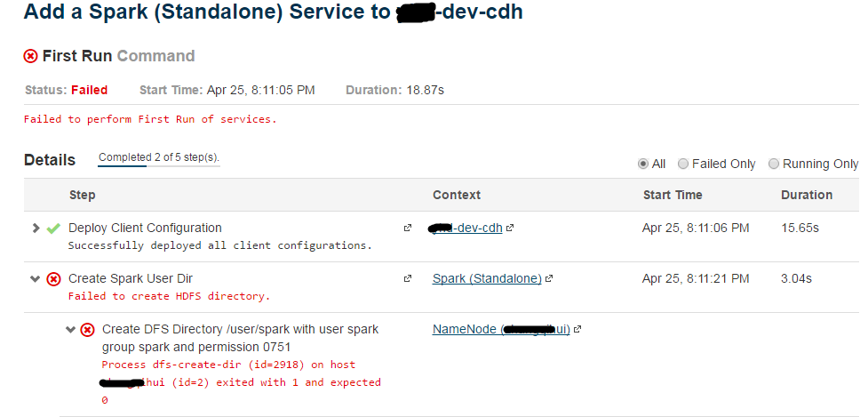868x417 pixels.
Task: Click external link icon next to dev-cdh context
Action: click(x=510, y=229)
